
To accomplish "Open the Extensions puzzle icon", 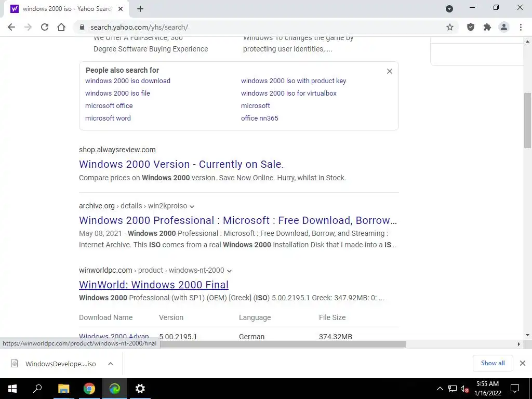I will point(487,27).
